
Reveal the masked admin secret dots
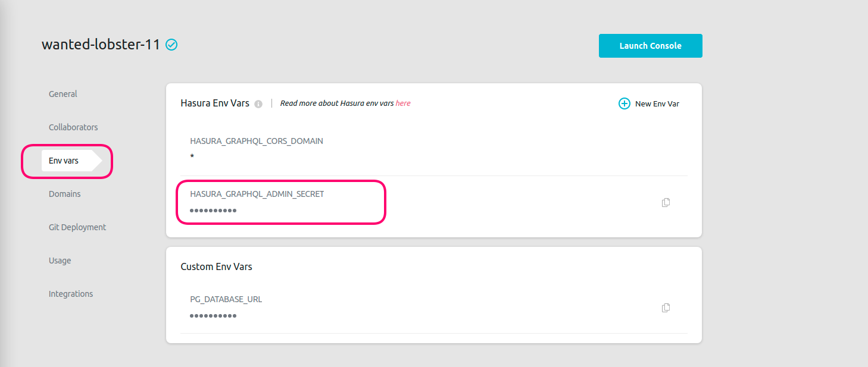click(x=213, y=211)
